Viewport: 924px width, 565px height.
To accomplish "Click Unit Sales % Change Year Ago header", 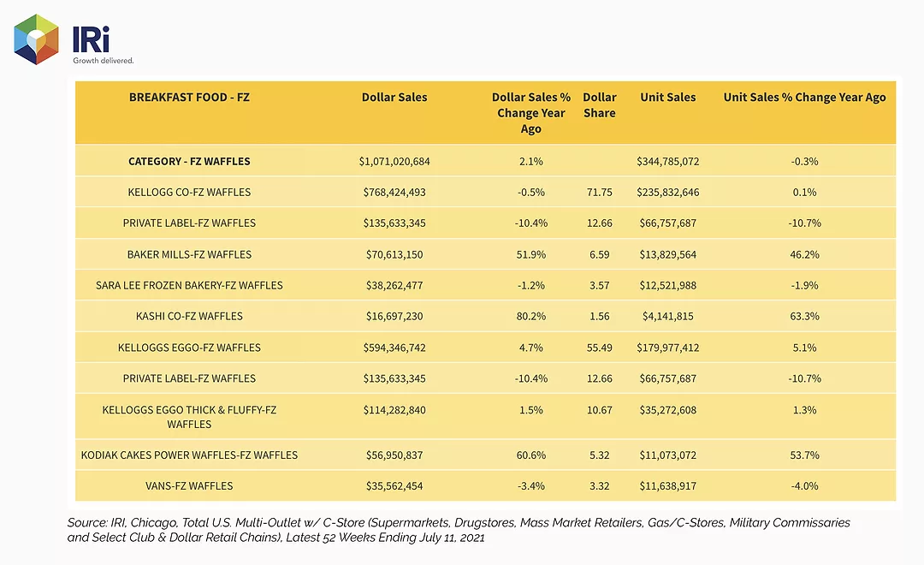I will pyautogui.click(x=804, y=98).
